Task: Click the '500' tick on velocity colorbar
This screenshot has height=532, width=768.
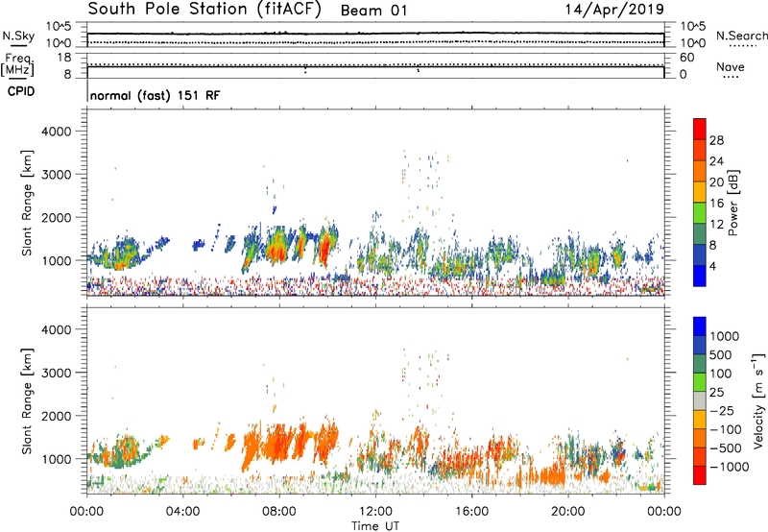Action: (x=721, y=355)
